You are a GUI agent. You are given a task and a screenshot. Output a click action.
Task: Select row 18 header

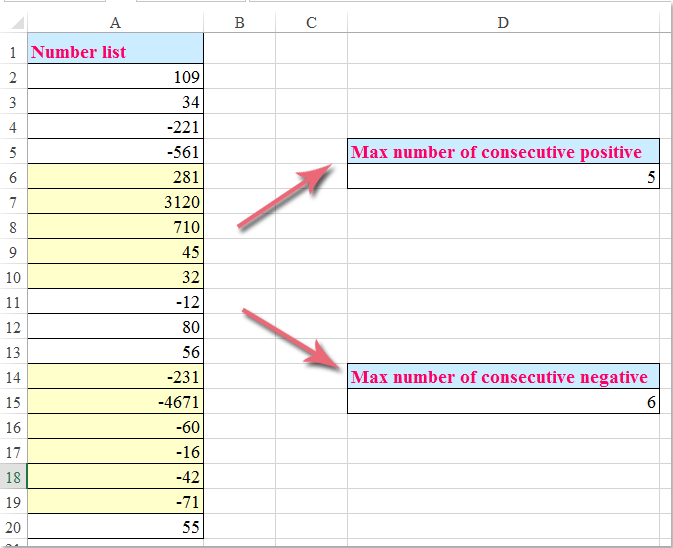point(14,477)
